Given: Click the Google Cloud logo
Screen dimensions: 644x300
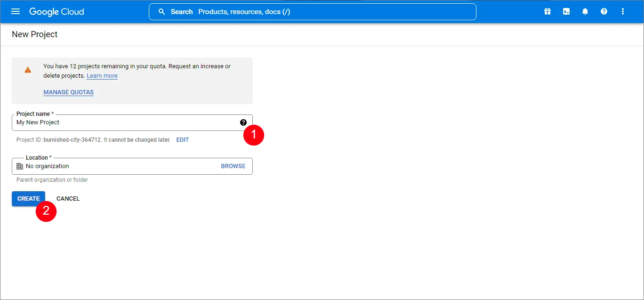Looking at the screenshot, I should pyautogui.click(x=56, y=11).
